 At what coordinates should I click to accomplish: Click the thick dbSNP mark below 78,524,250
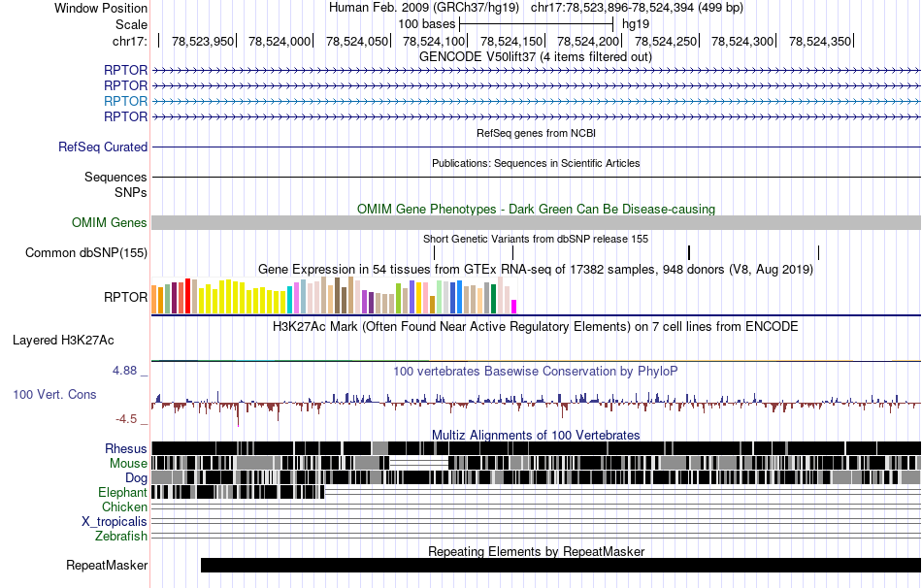(x=688, y=253)
